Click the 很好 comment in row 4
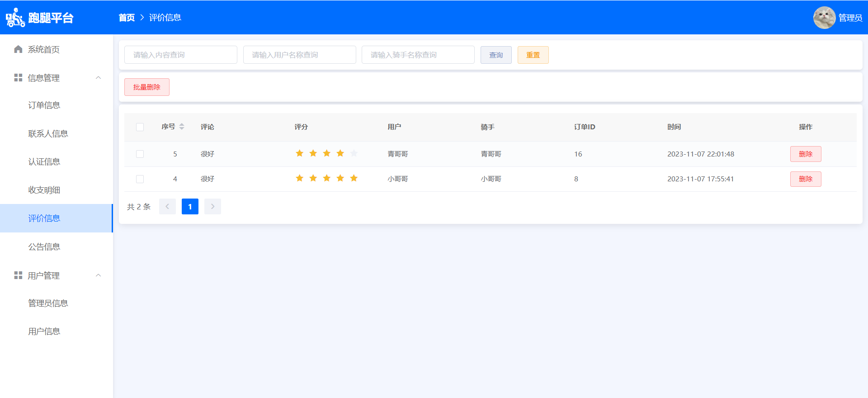Viewport: 868px width, 398px height. point(208,179)
